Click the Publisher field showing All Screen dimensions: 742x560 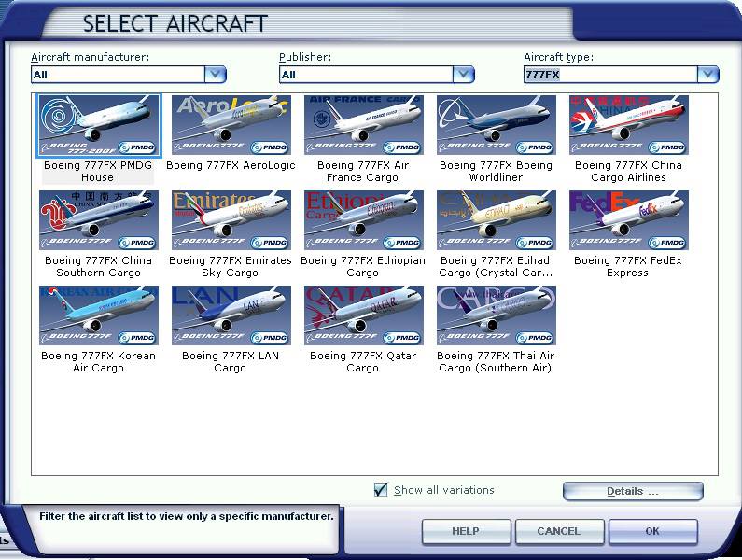(x=366, y=75)
